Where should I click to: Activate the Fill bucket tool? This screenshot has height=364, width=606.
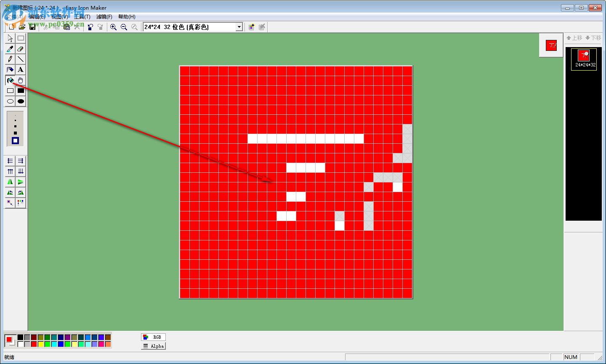(x=10, y=80)
